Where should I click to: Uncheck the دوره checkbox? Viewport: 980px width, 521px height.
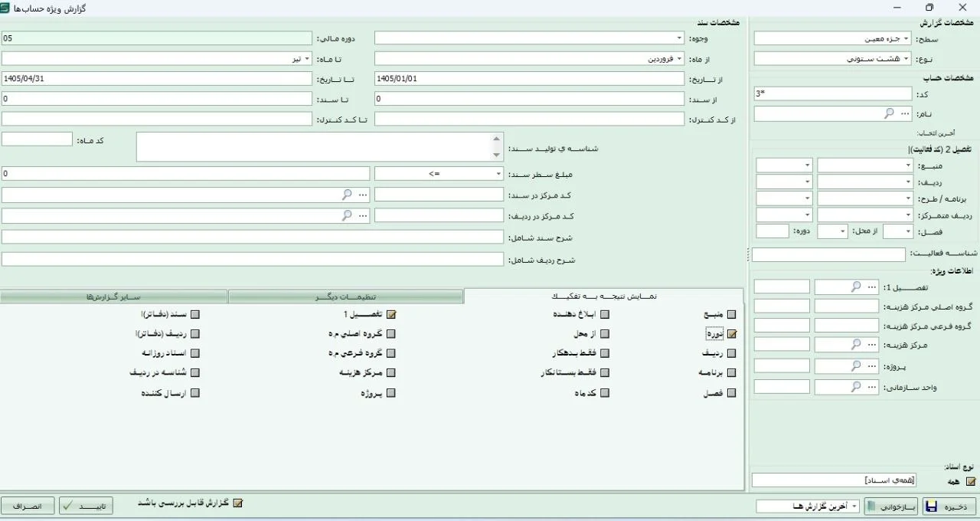point(731,334)
